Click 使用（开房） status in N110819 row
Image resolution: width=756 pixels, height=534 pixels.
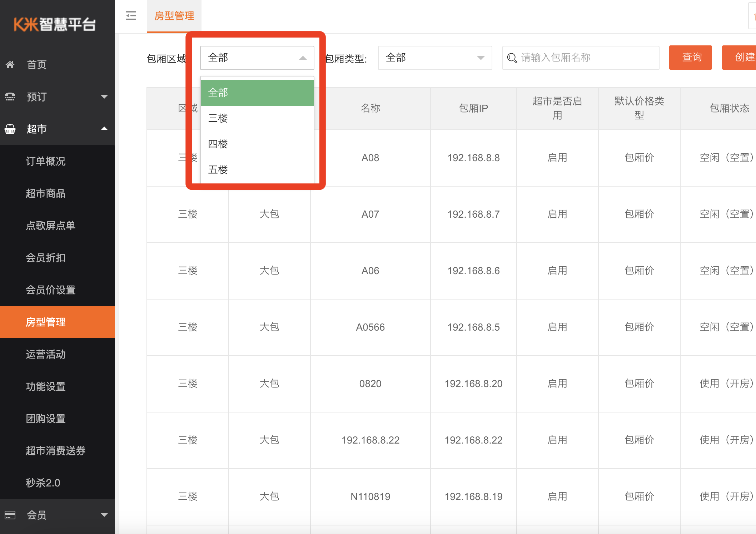(727, 496)
